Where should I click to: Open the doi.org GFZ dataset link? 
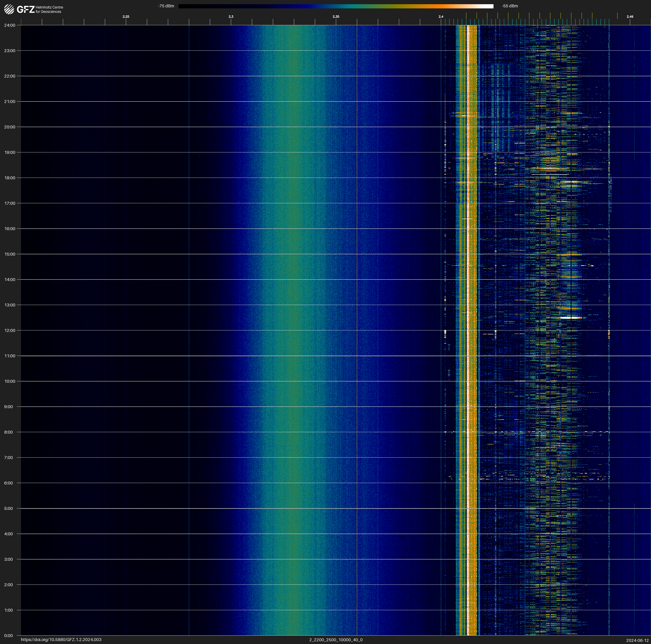(x=61, y=640)
